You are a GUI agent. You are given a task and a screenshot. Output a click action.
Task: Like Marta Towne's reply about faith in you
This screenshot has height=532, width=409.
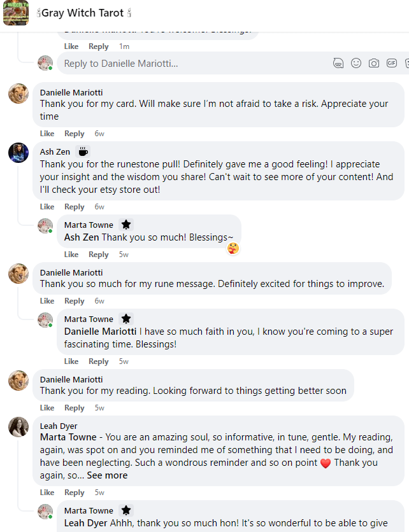pyautogui.click(x=71, y=361)
